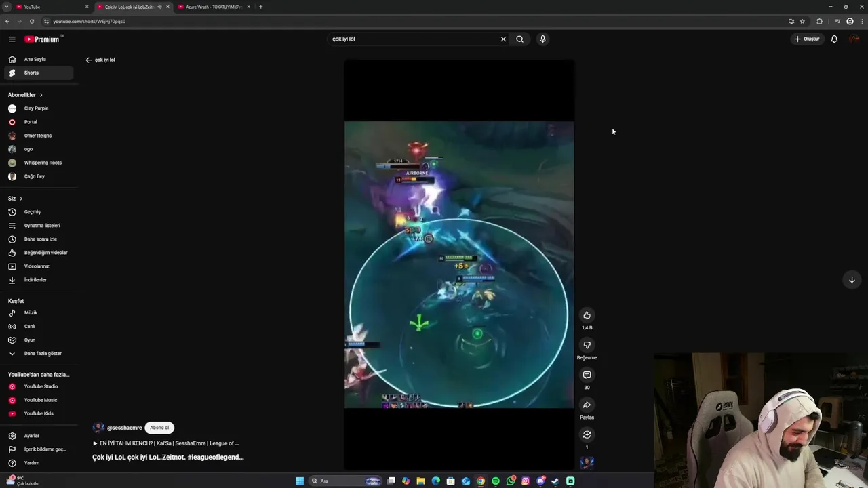Open the short's comments icon
868x488 pixels.
587,375
